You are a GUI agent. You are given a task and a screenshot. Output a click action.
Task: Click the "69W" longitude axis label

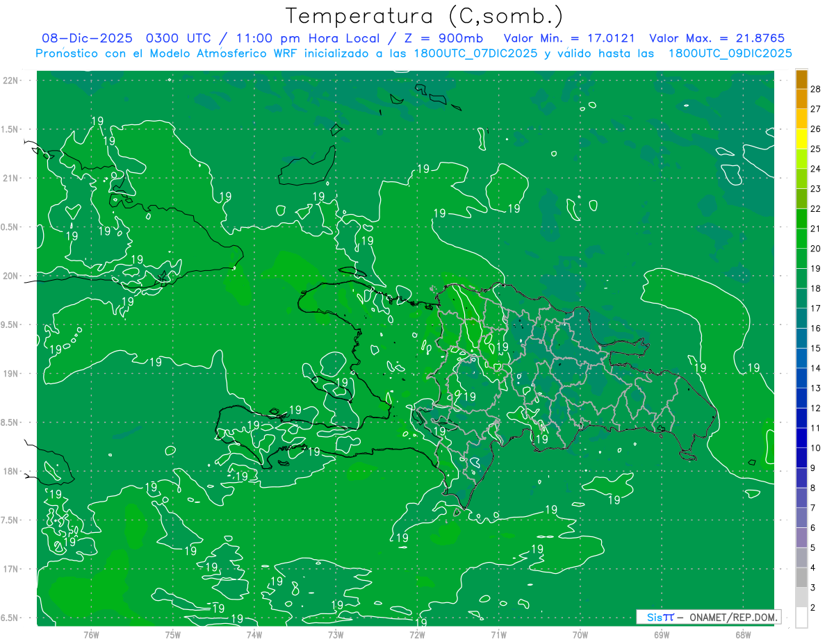(662, 634)
